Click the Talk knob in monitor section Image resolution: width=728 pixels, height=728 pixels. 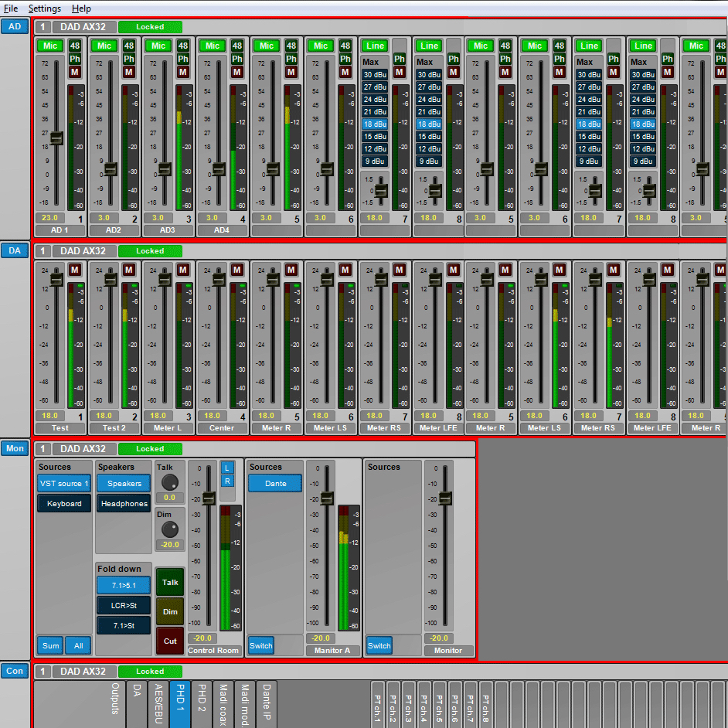click(169, 481)
